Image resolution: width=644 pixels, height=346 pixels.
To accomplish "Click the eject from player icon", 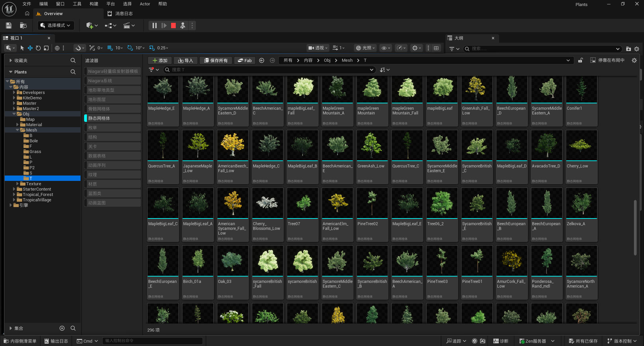I will click(183, 26).
